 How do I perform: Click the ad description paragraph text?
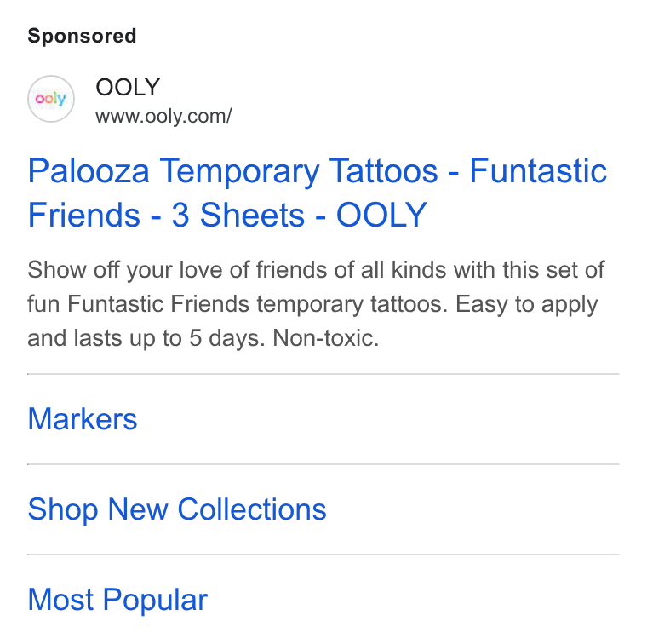[x=316, y=304]
